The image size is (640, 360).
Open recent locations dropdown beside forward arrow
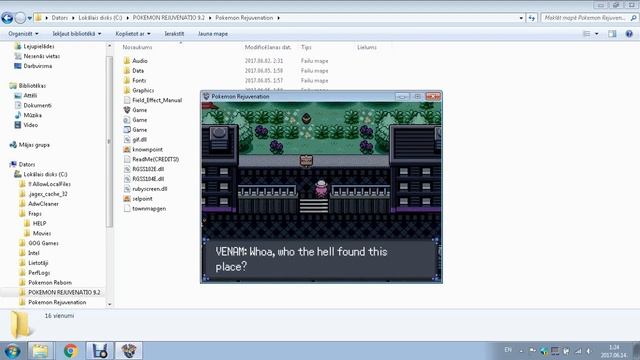[29, 18]
